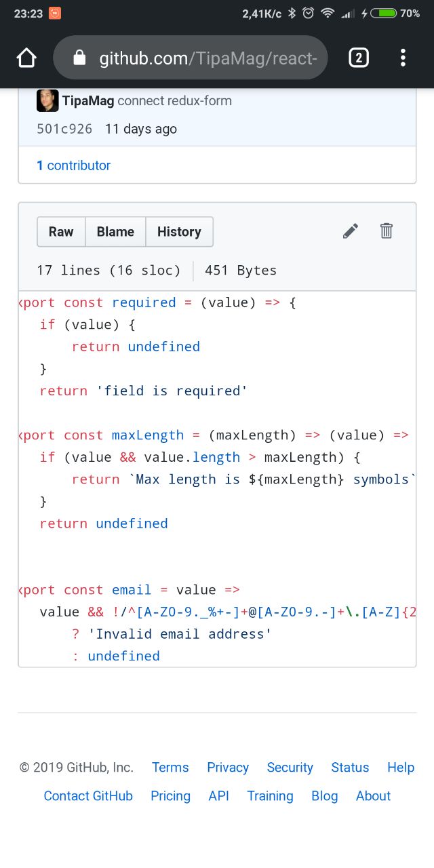Open the Terms footer link
This screenshot has width=434, height=868.
coord(170,768)
